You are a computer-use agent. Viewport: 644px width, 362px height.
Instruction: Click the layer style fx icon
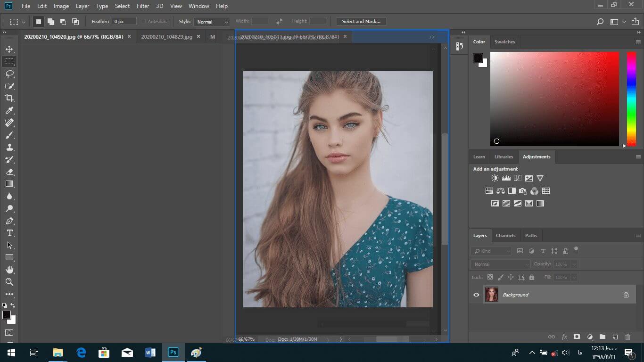[564, 337]
